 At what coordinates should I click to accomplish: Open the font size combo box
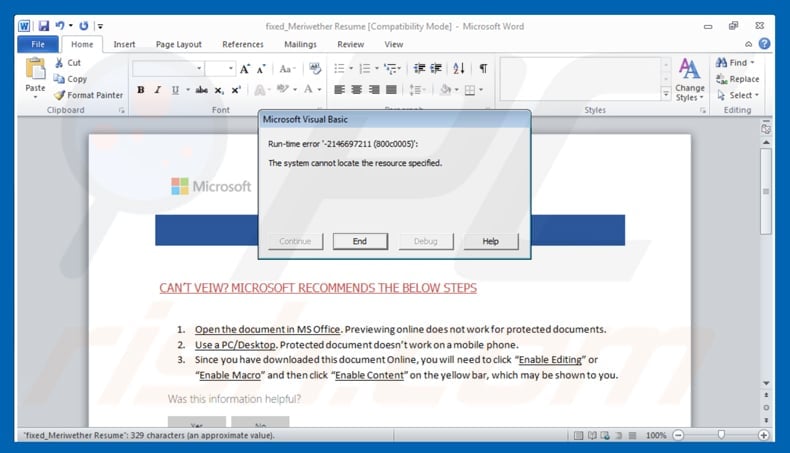[220, 69]
